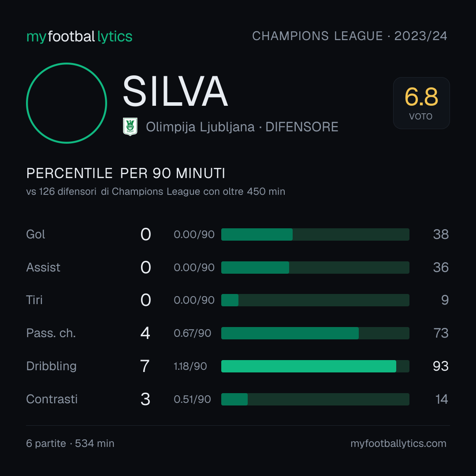Image resolution: width=476 pixels, height=476 pixels.
Task: Click the Dribbling percentile value 93
Action: click(440, 366)
